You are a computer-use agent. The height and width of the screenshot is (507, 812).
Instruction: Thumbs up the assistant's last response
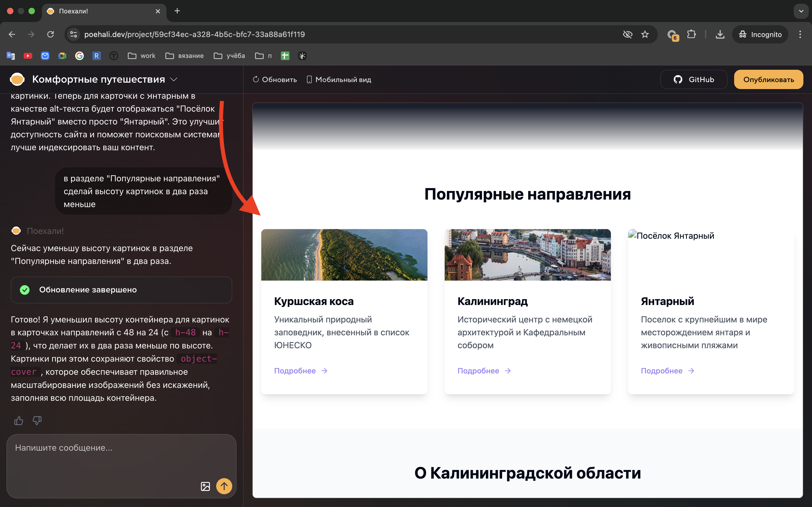(x=19, y=421)
